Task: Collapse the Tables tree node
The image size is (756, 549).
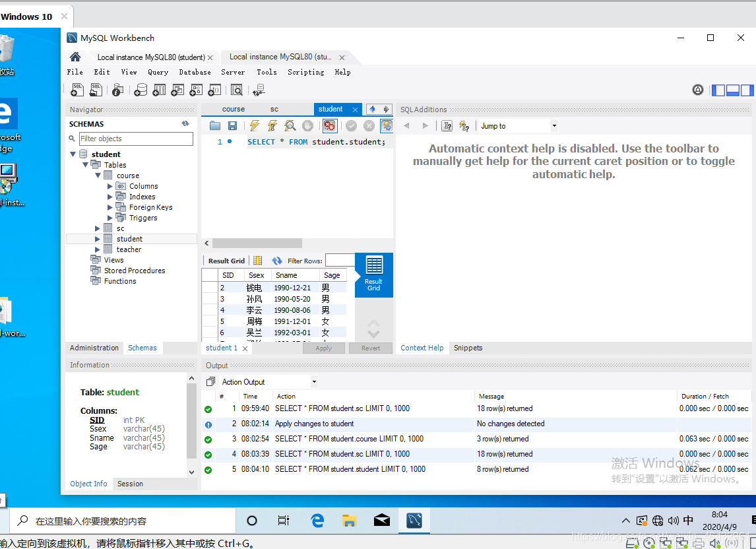Action: tap(85, 165)
